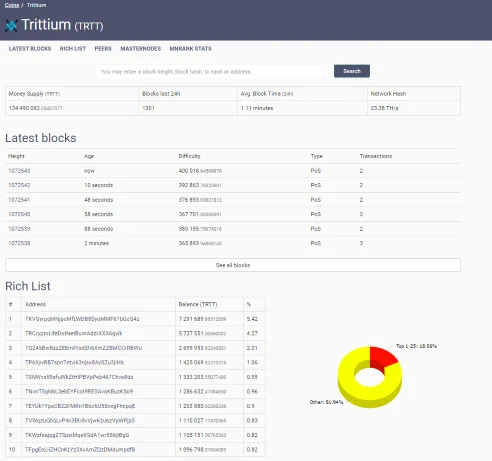Click the Transactions column header
Image resolution: width=492 pixels, height=461 pixels.
376,156
